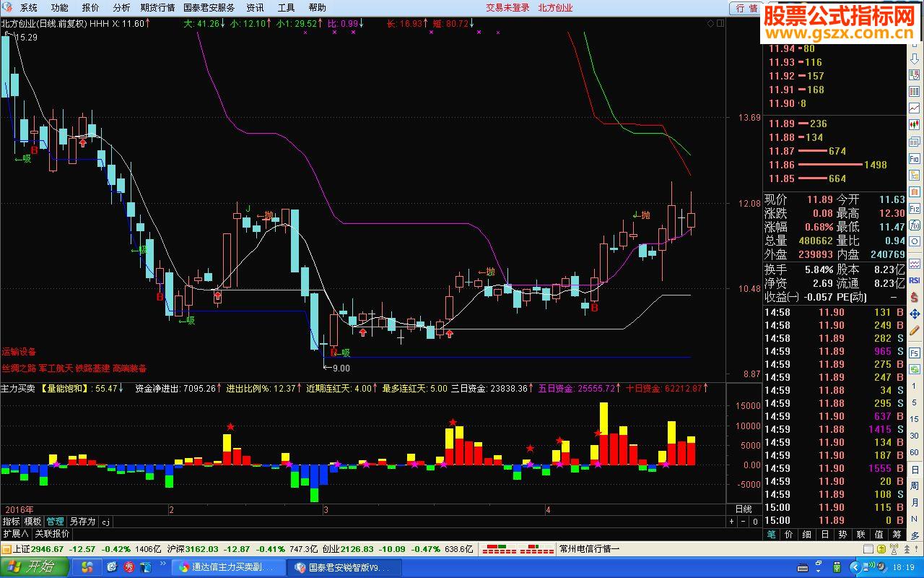Click the Windows 开始 start button

[34, 567]
